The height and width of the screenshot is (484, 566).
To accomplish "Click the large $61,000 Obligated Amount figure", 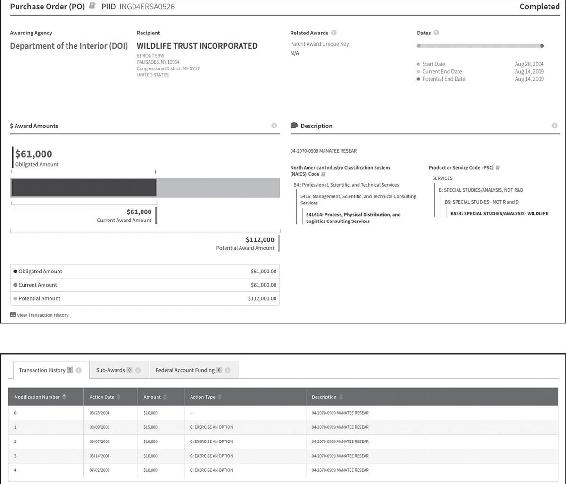I will (x=34, y=154).
